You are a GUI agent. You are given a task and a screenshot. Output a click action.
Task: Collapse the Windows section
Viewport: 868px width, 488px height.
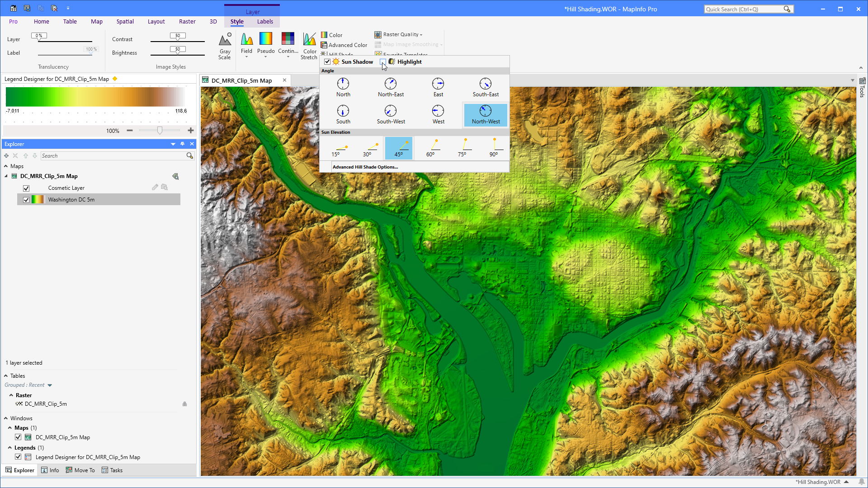(x=6, y=418)
